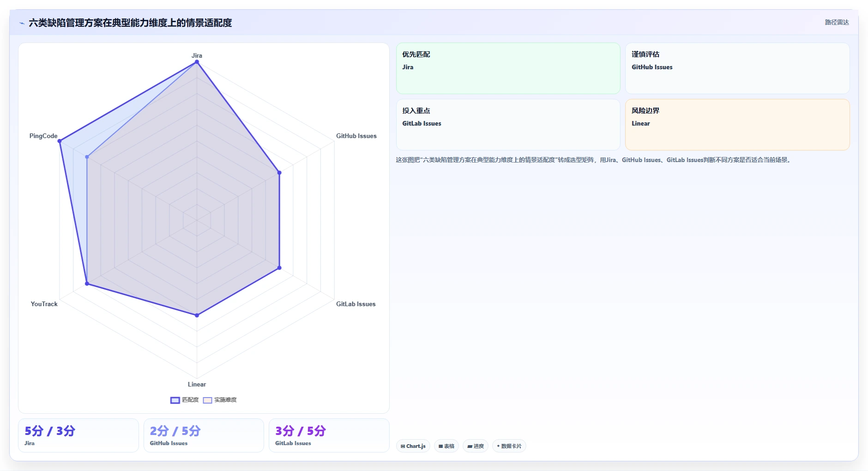The width and height of the screenshot is (868, 471).
Task: Click the GitLab Issues axis label on radar
Action: [356, 304]
